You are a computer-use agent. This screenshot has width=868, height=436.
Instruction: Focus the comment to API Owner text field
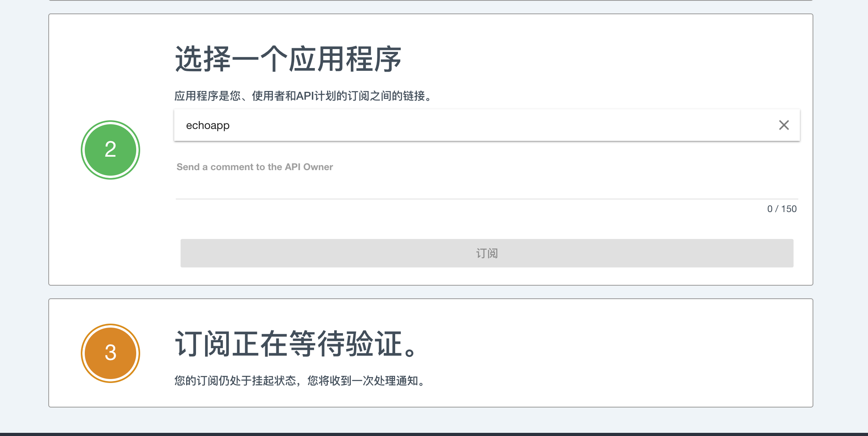[486, 186]
